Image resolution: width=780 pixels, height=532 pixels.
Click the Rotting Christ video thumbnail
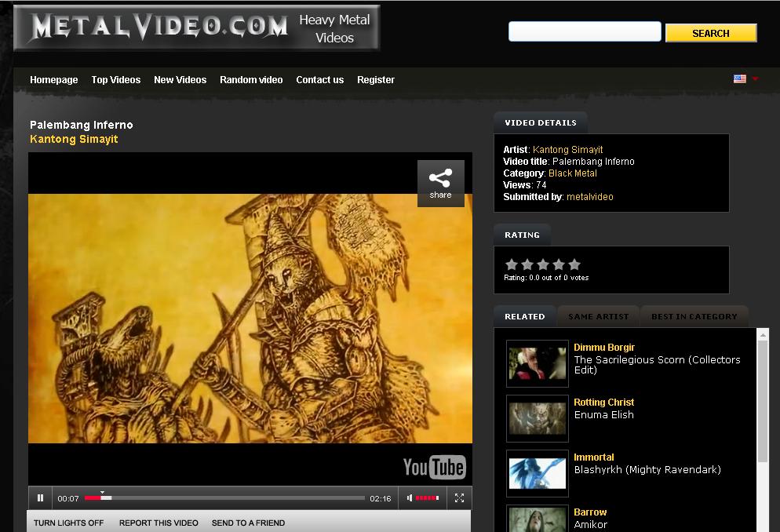coord(537,418)
